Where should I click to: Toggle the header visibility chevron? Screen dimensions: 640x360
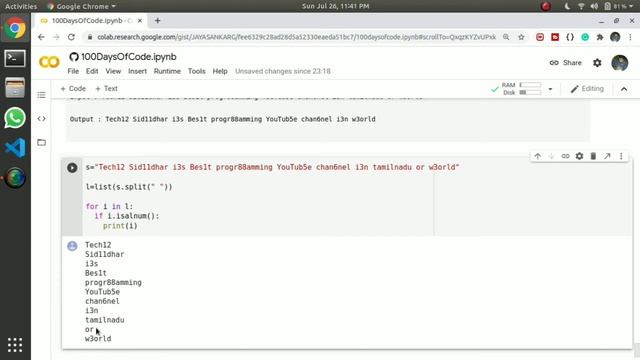coord(624,89)
